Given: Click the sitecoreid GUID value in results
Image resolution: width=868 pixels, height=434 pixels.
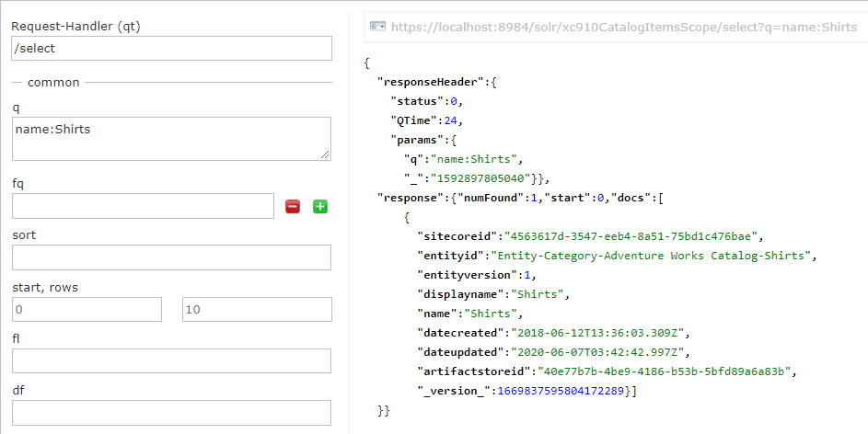Looking at the screenshot, I should point(631,236).
